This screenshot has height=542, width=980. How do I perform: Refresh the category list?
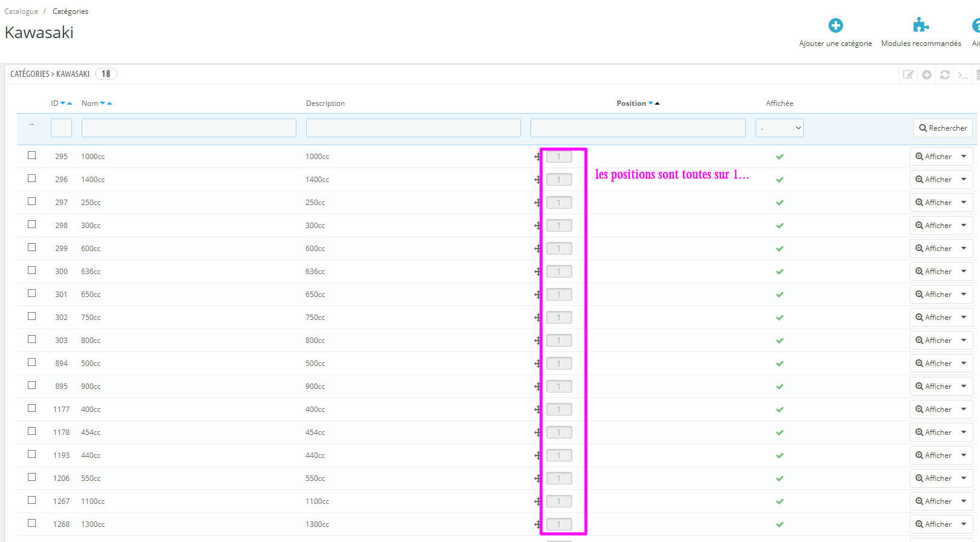945,74
